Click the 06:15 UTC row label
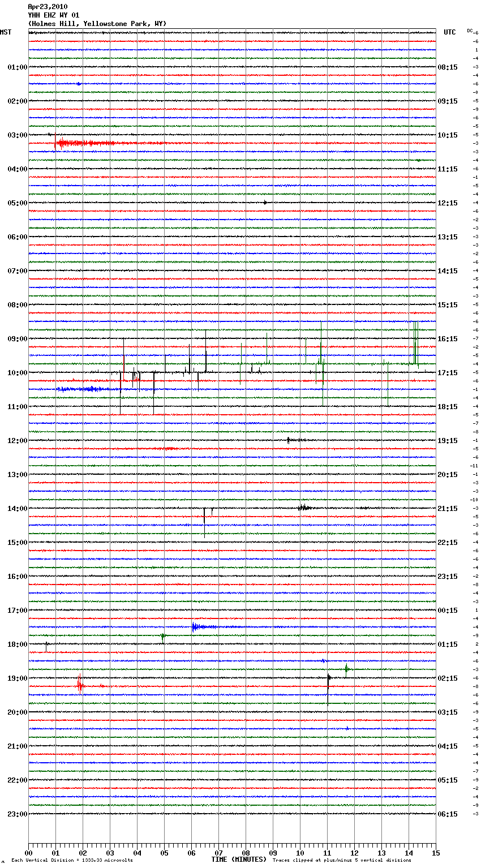Screen dimensions: 481x868 click(448, 814)
